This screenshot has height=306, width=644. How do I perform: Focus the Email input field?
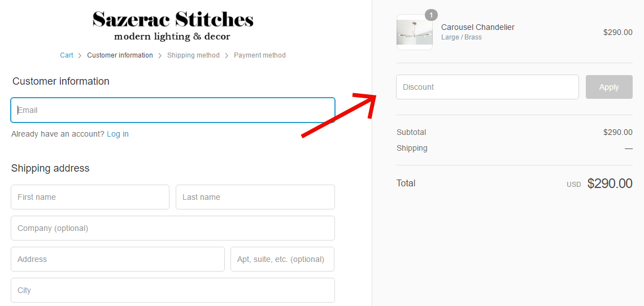click(173, 110)
